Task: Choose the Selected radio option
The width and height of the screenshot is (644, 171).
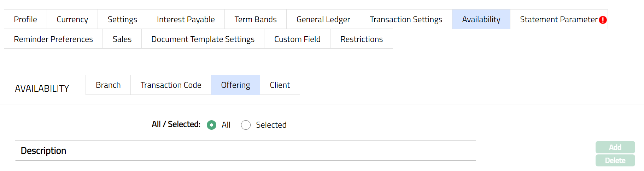Action: click(246, 125)
